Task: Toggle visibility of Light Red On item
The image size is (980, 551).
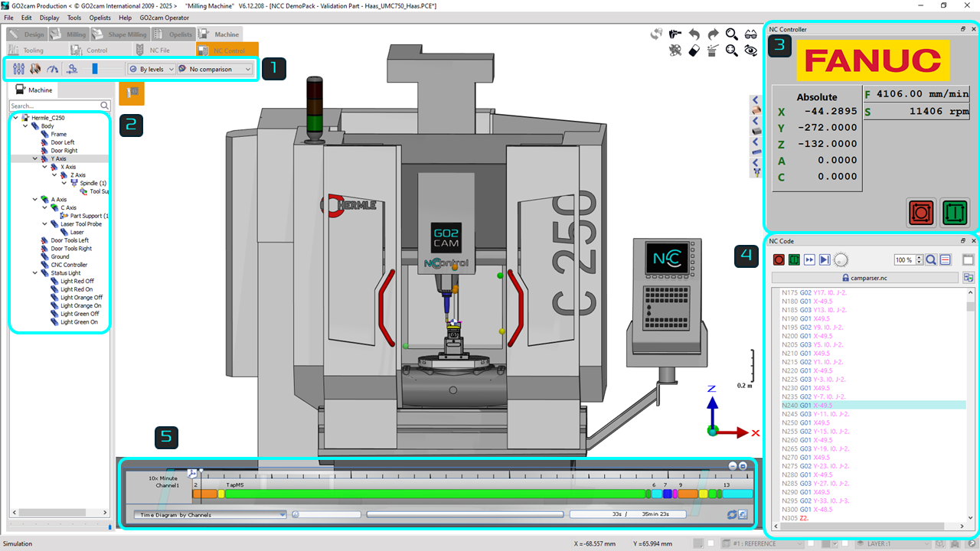Action: tap(77, 289)
